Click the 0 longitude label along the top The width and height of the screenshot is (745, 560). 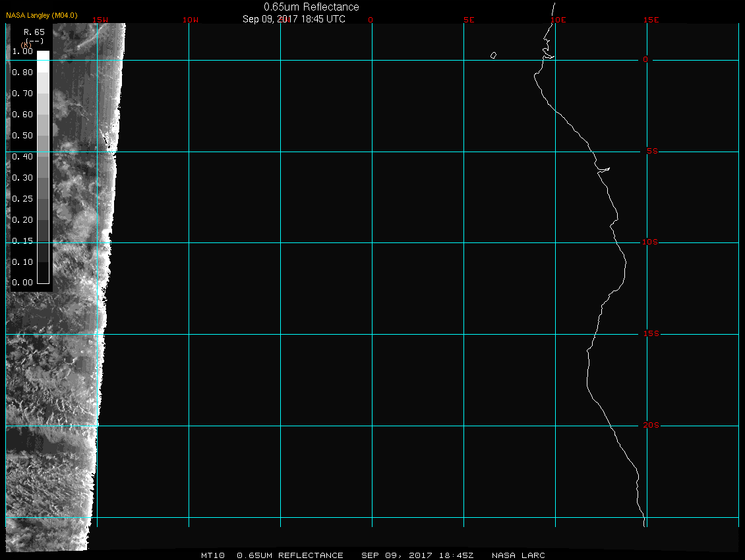(371, 20)
